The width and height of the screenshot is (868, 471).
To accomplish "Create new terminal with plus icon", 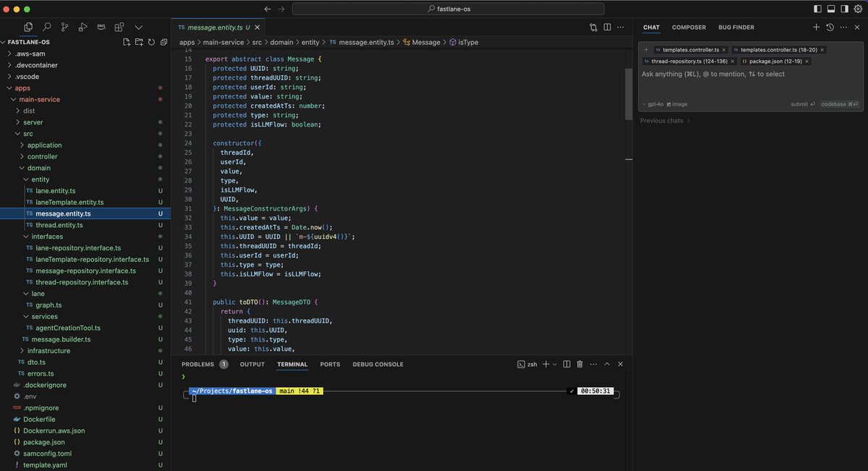I will [546, 365].
